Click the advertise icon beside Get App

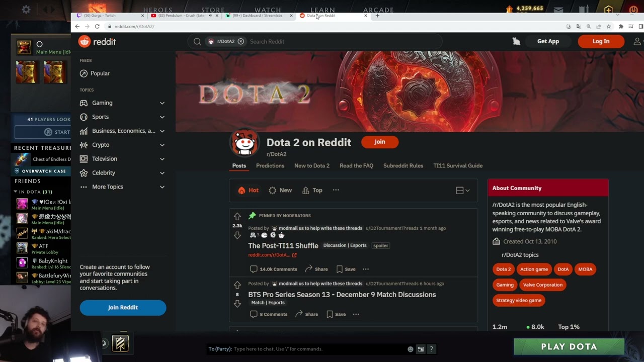pos(516,42)
